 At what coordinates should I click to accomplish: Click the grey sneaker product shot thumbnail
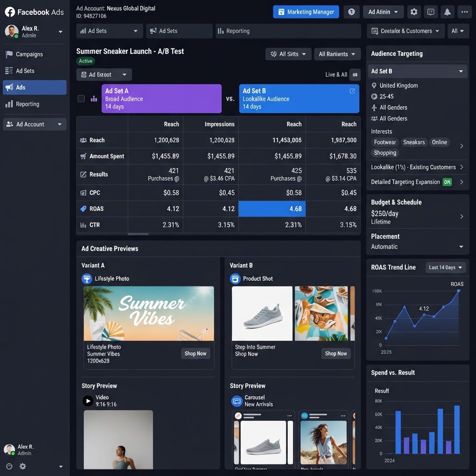tap(262, 313)
